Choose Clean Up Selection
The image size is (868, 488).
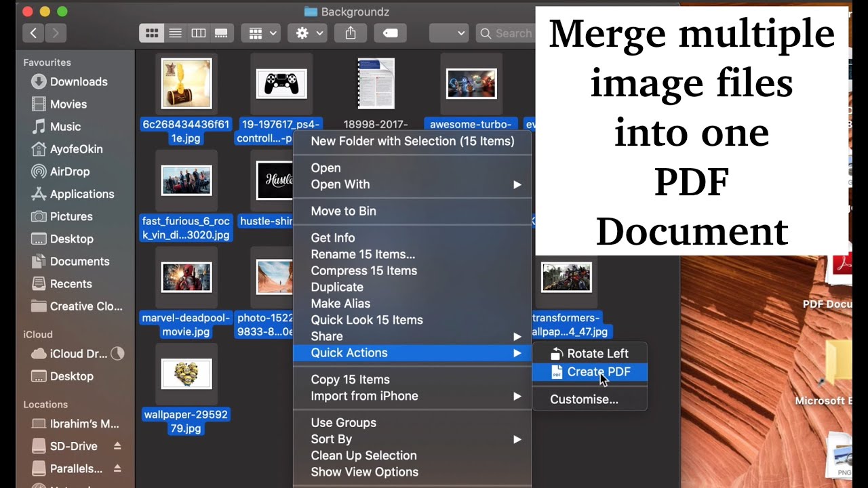(412, 455)
